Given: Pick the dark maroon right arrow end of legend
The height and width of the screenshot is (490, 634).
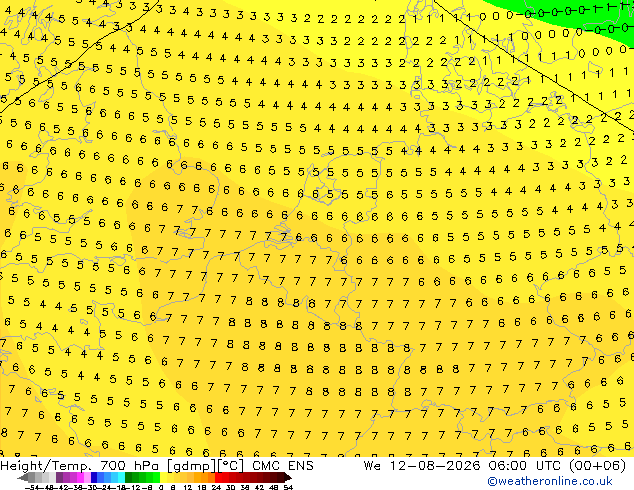Looking at the screenshot, I should pyautogui.click(x=287, y=477).
